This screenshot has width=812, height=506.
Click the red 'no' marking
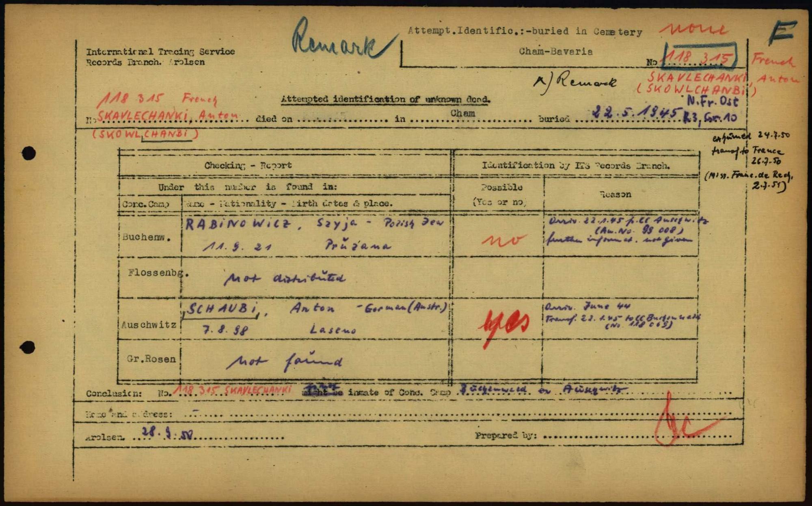pos(504,240)
